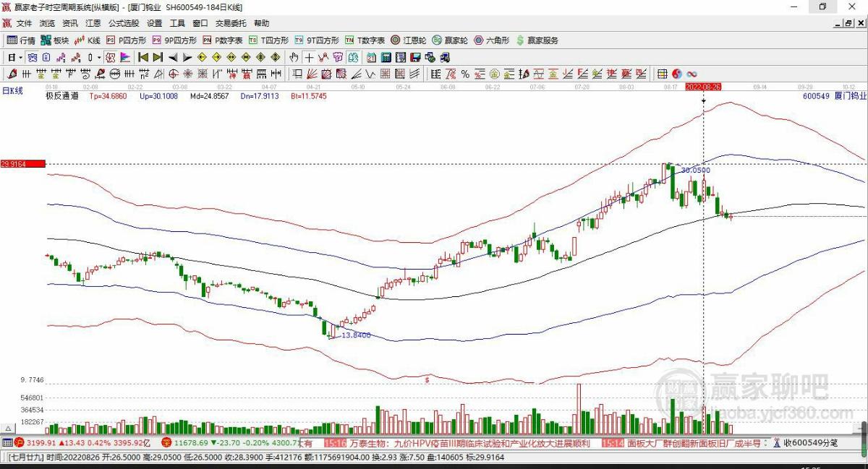Select the highlighted 2022-08-26 date marker
The height and width of the screenshot is (469, 868).
tap(704, 86)
